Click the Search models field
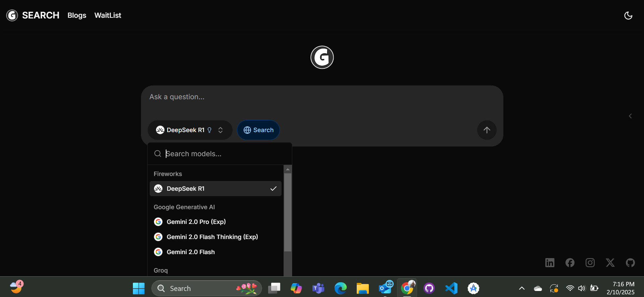This screenshot has height=297, width=644. (x=220, y=154)
